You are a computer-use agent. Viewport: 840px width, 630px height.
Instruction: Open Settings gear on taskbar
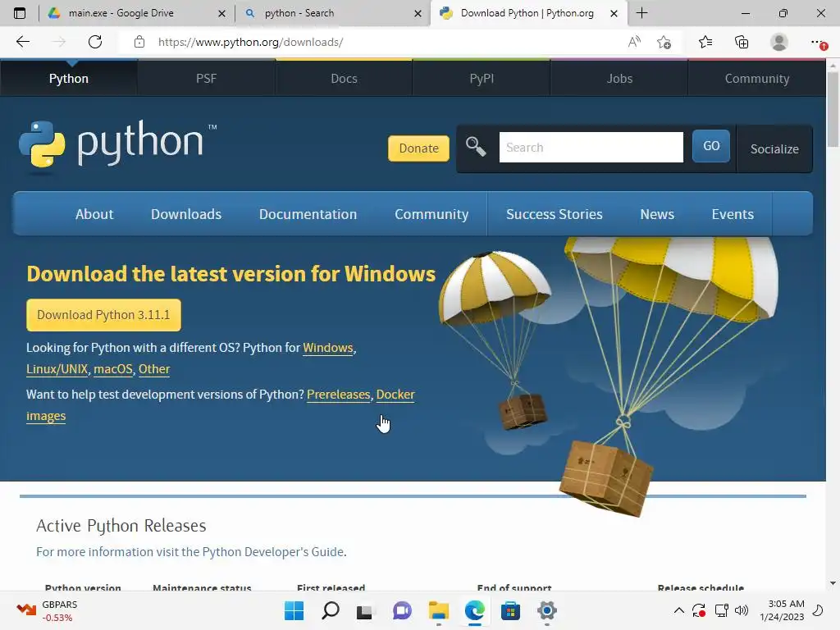pyautogui.click(x=547, y=610)
